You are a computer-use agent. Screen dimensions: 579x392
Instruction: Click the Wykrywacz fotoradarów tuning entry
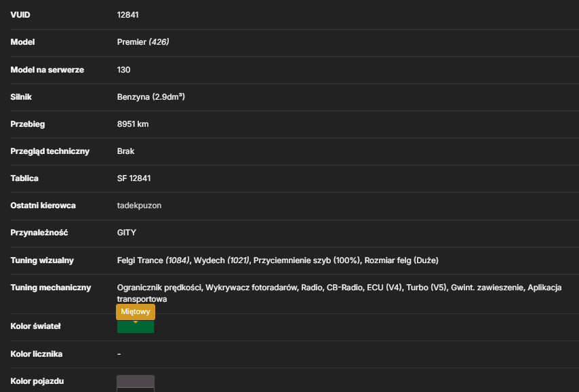[251, 288]
